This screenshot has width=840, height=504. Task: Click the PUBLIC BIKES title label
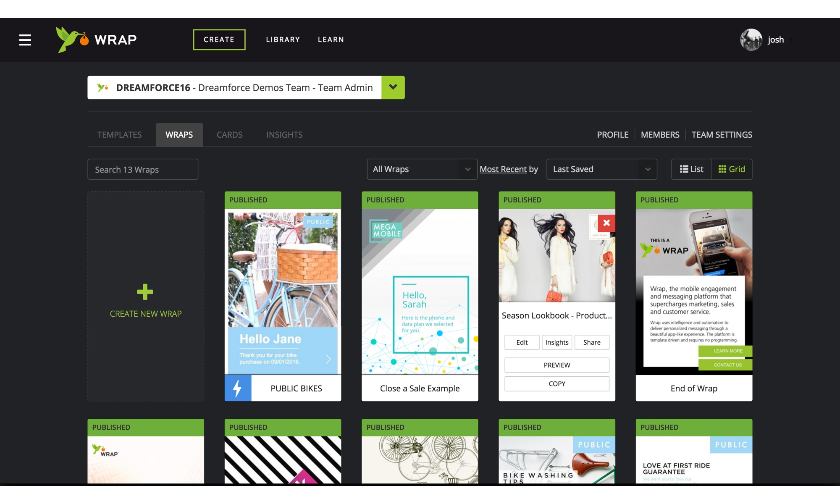pos(296,388)
